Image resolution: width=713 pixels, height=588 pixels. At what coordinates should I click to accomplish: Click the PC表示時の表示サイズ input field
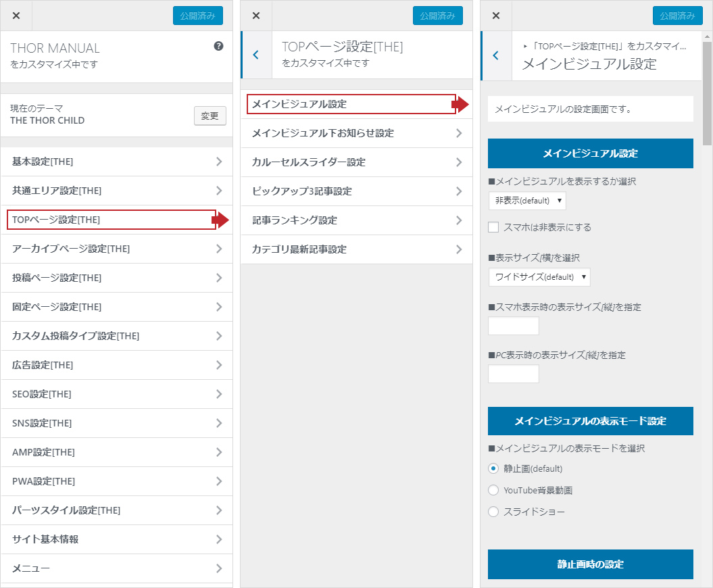[514, 374]
